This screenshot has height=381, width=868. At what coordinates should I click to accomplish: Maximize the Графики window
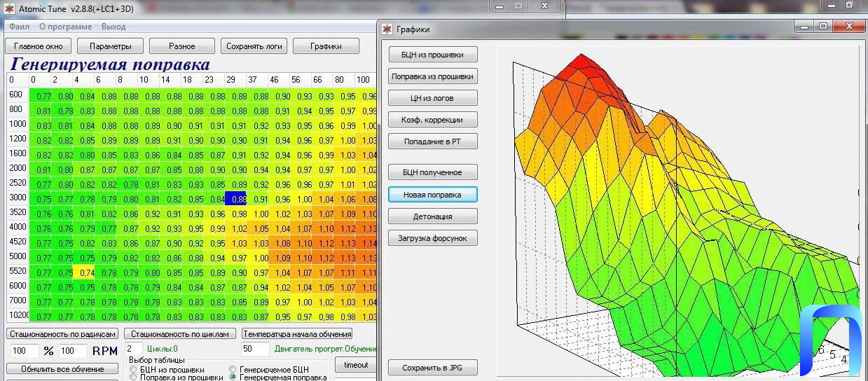click(824, 26)
